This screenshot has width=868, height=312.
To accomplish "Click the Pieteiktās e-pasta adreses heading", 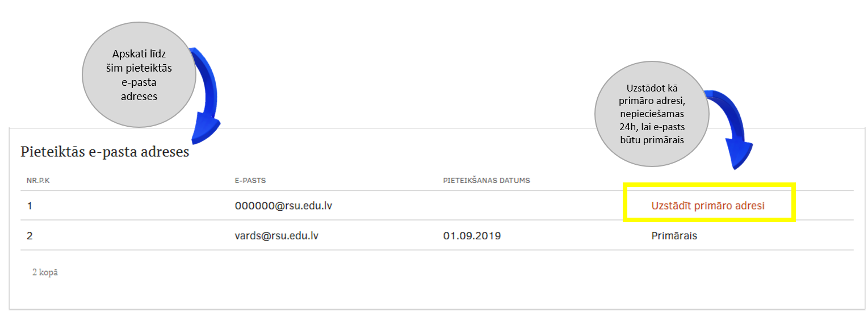I will coord(104,152).
